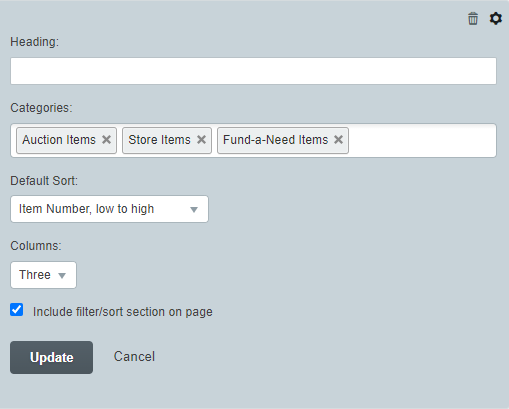Viewport: 509px width, 409px height.
Task: Focus the Heading text field
Action: point(253,71)
